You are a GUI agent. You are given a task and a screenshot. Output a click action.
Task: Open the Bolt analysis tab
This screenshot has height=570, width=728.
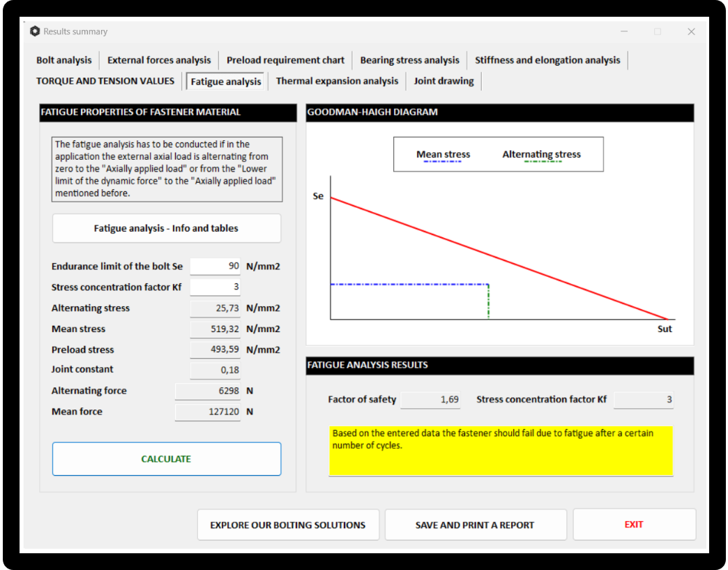pos(64,61)
